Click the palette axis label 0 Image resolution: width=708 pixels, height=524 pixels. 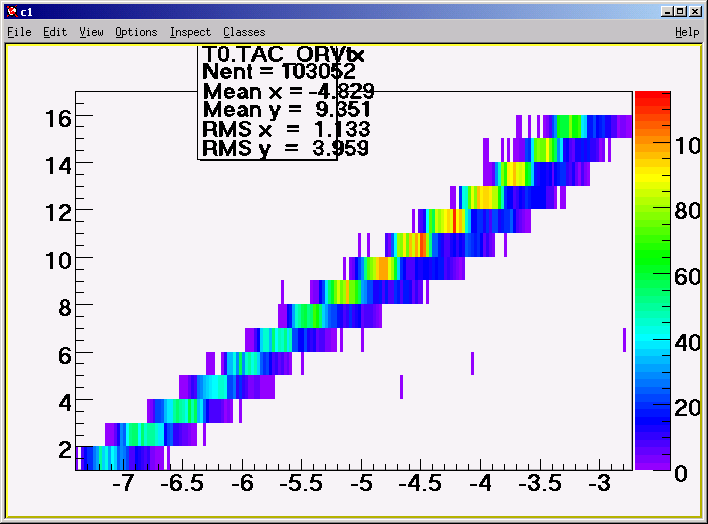681,474
